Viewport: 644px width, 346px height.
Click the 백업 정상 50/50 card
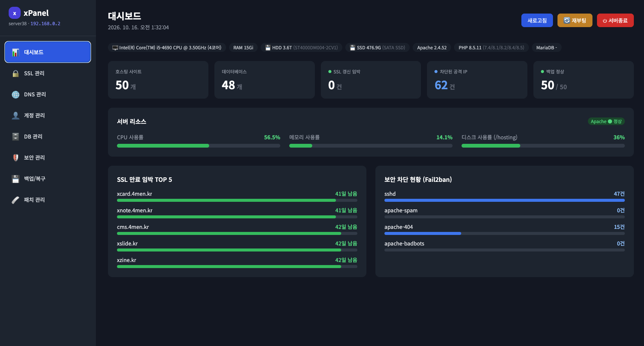click(x=583, y=80)
